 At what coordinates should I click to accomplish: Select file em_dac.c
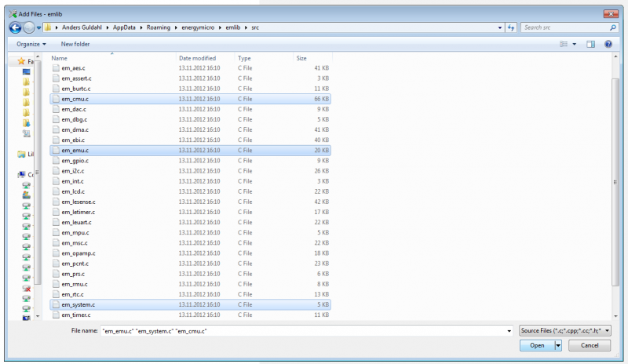click(190, 109)
